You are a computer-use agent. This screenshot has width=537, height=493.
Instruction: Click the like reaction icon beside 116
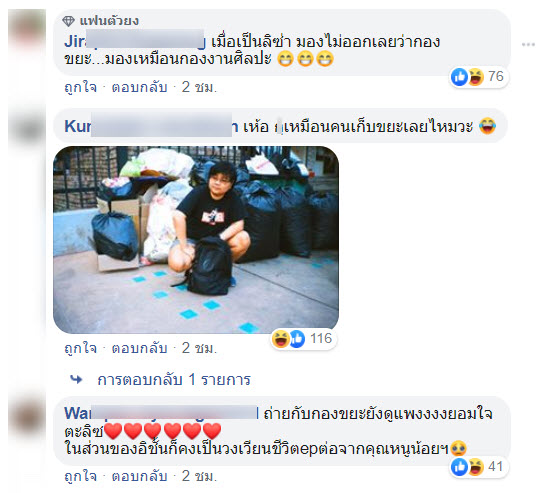click(x=297, y=339)
